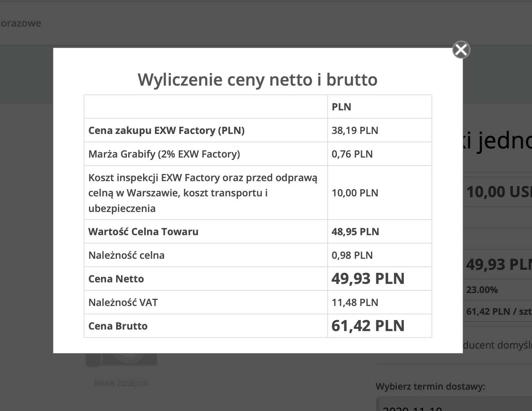Select the 38,19 PLN value
The height and width of the screenshot is (411, 532).
coord(355,131)
